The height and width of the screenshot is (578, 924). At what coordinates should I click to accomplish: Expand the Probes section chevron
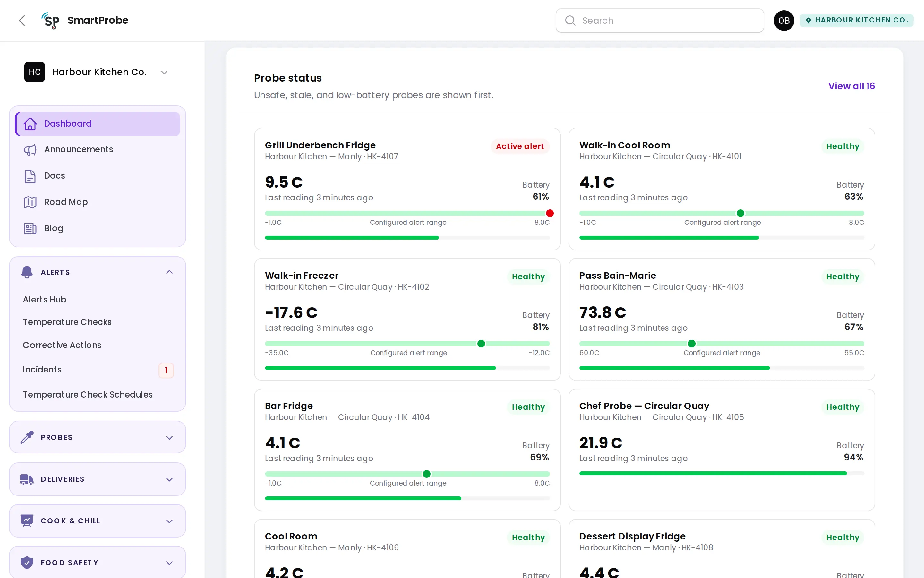click(169, 438)
